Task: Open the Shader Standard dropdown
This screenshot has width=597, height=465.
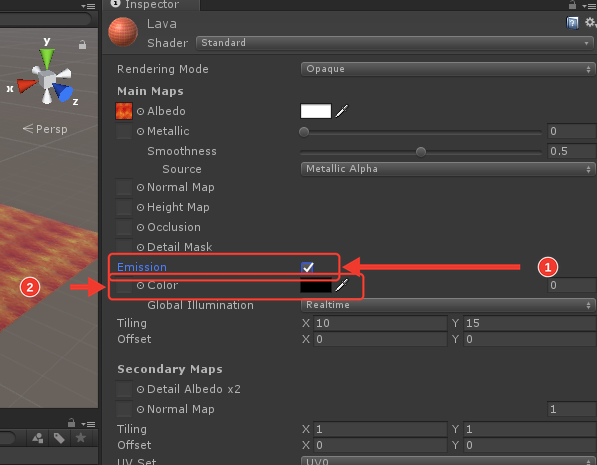Action: coord(395,43)
